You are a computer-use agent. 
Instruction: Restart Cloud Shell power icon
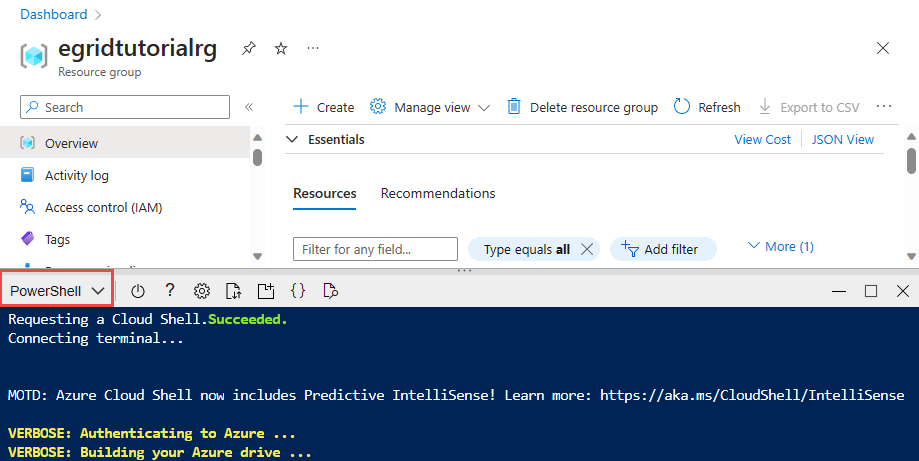pos(138,291)
